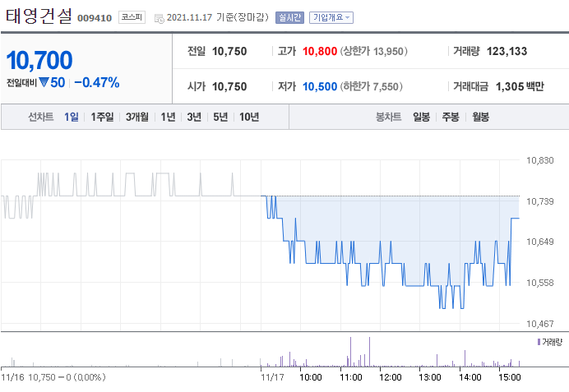This screenshot has height=392, width=569.
Task: Click the 10,467 y-axis label
Action: click(x=540, y=324)
